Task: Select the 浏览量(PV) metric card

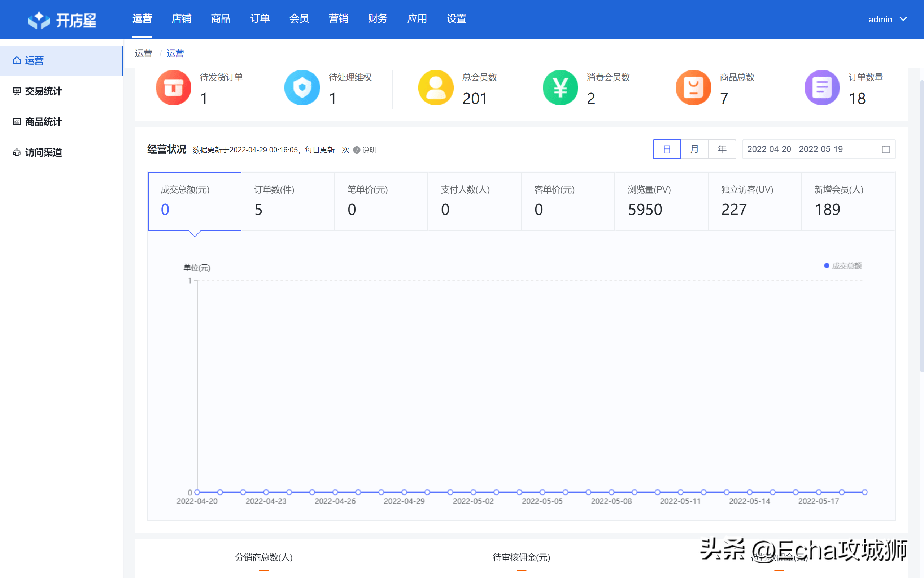Action: [x=661, y=202]
